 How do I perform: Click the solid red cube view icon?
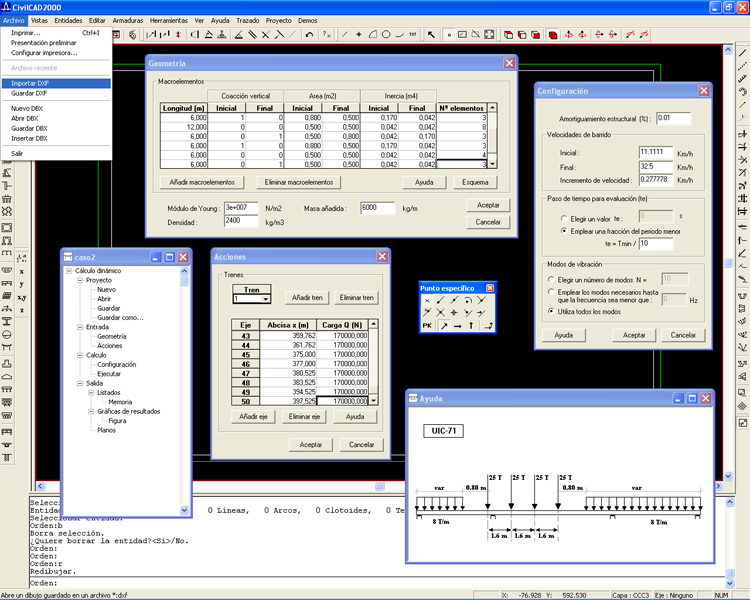553,35
